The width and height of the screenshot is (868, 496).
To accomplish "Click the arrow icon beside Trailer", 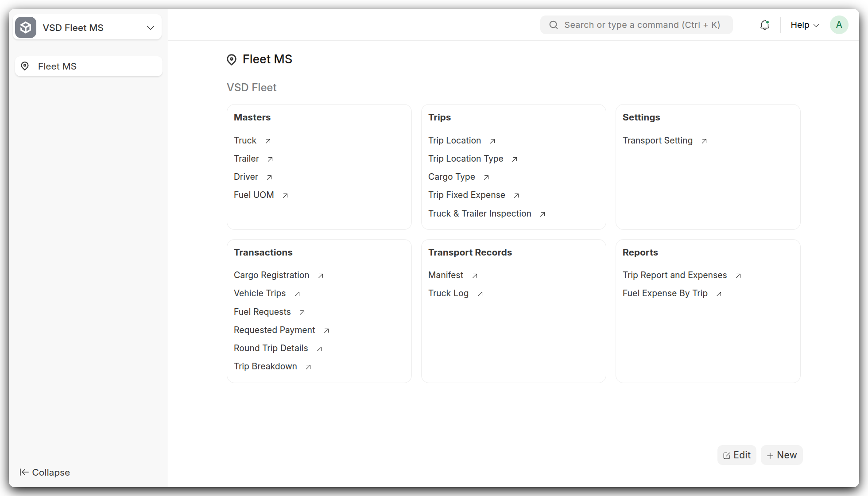I will pyautogui.click(x=270, y=159).
